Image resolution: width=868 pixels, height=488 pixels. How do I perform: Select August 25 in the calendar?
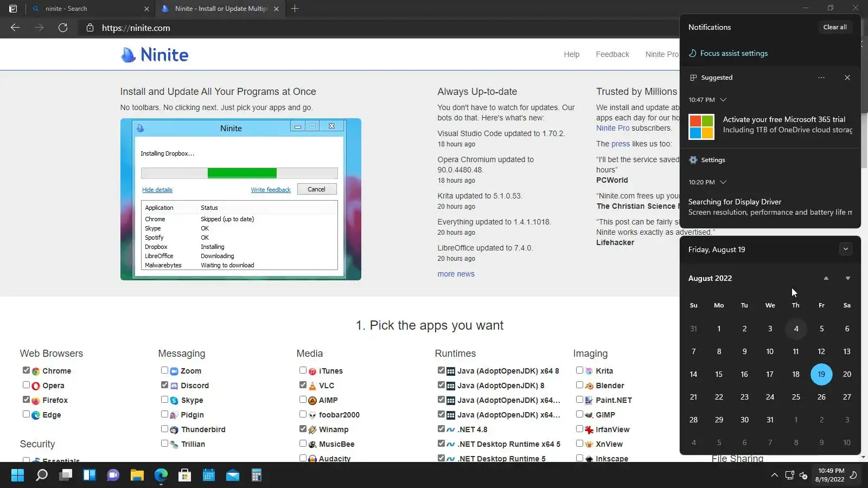(x=796, y=397)
